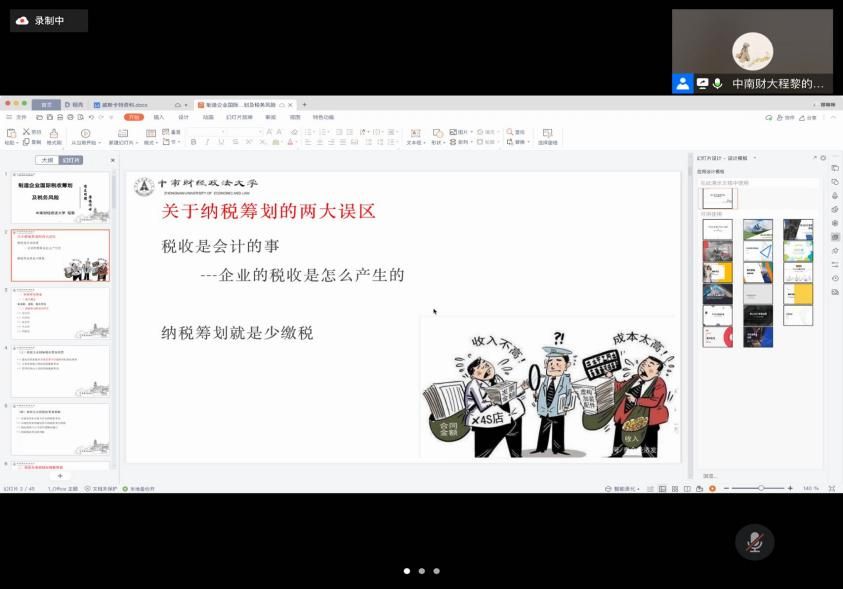
Task: Open the Design ribbon tab
Action: (x=183, y=117)
